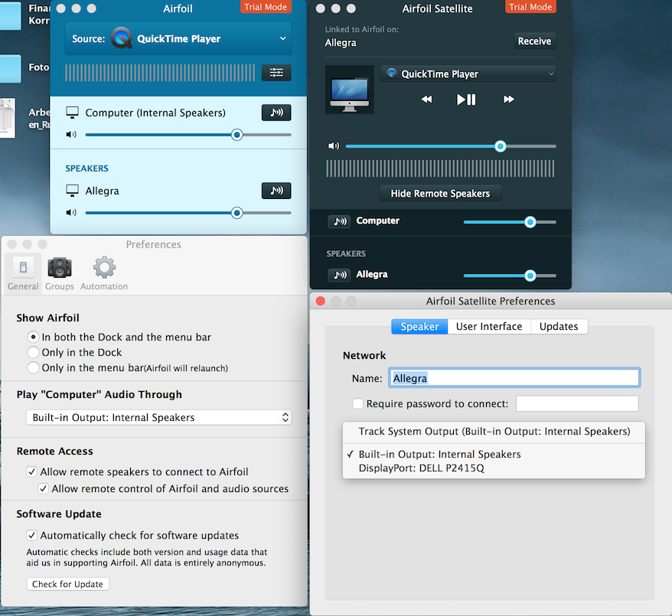Viewport: 672px width, 616px height.
Task: Click the Check for Update button
Action: click(67, 585)
